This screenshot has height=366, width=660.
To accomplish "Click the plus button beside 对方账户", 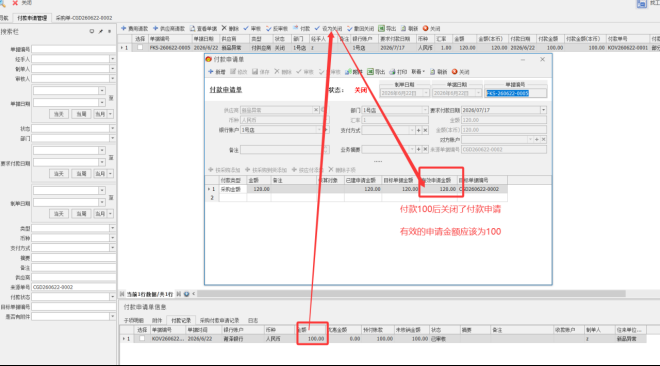I will [x=537, y=140].
